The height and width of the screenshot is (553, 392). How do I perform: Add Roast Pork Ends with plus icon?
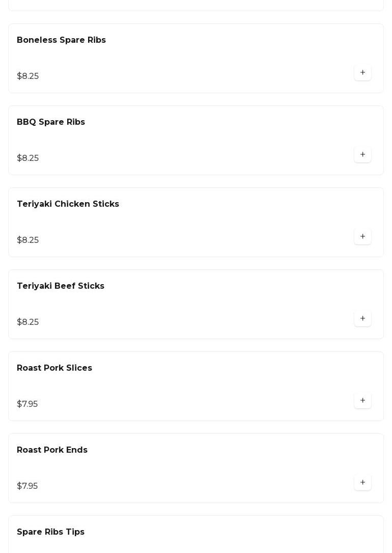[362, 483]
